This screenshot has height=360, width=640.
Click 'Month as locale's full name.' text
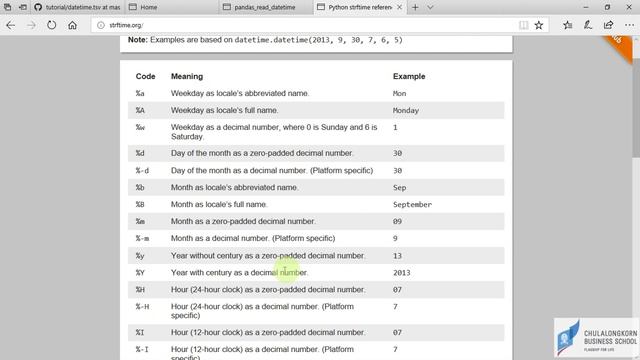[x=219, y=204]
